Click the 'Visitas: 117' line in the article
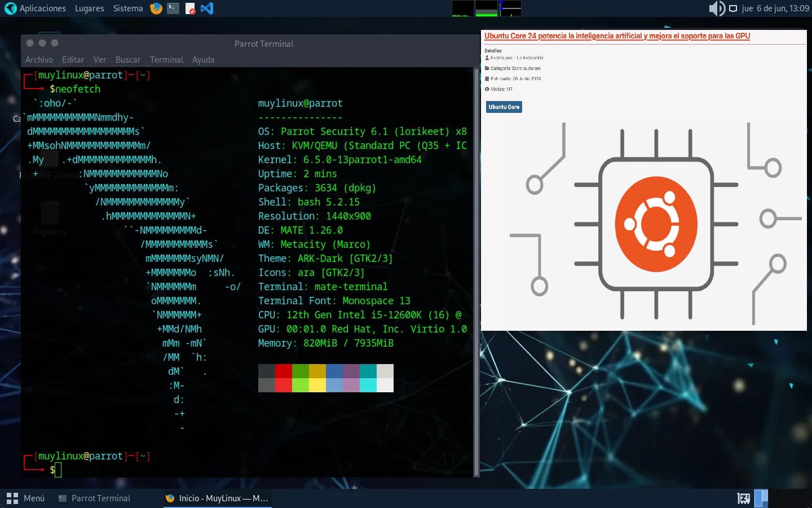This screenshot has width=812, height=508. [499, 89]
